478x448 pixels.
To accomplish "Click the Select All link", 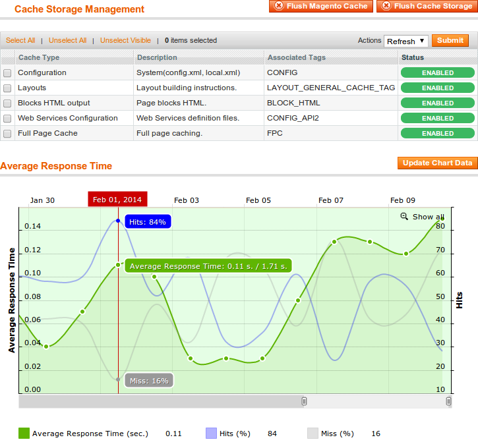I will [x=20, y=40].
